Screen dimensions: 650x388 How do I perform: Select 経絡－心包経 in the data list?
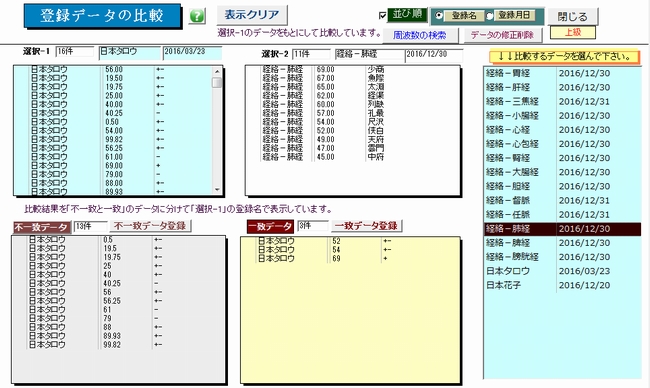(563, 144)
